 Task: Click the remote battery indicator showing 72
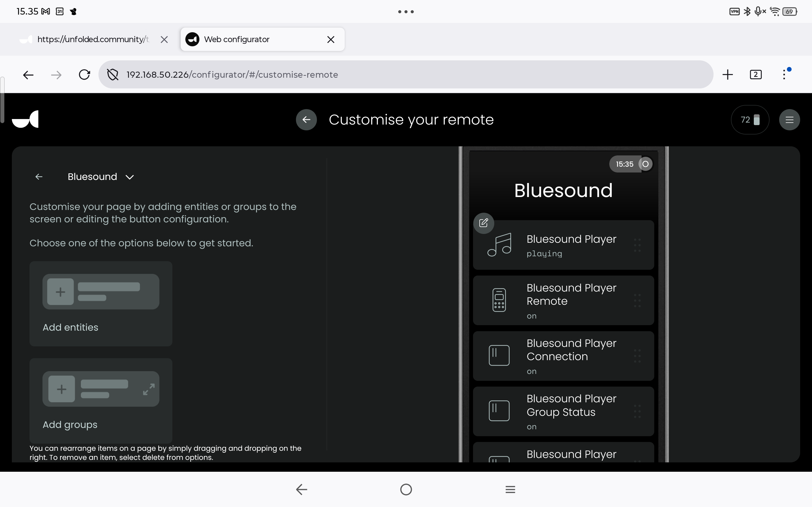tap(750, 120)
